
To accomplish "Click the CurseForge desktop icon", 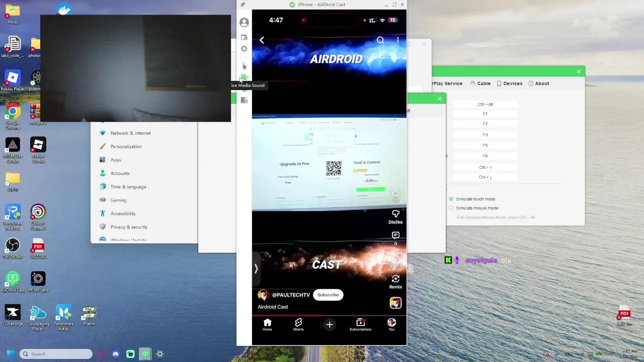I will pyautogui.click(x=13, y=316).
